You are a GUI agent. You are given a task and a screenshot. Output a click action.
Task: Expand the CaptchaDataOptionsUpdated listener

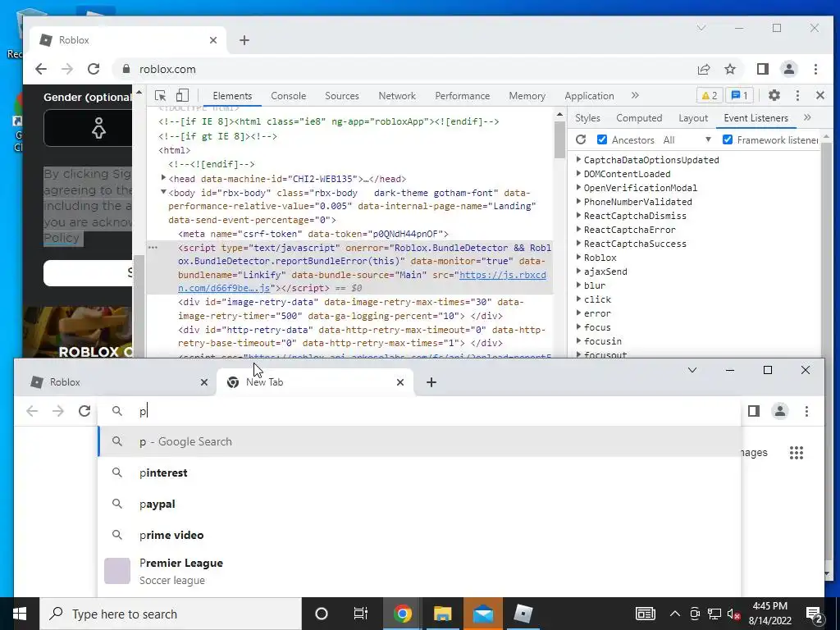click(578, 160)
